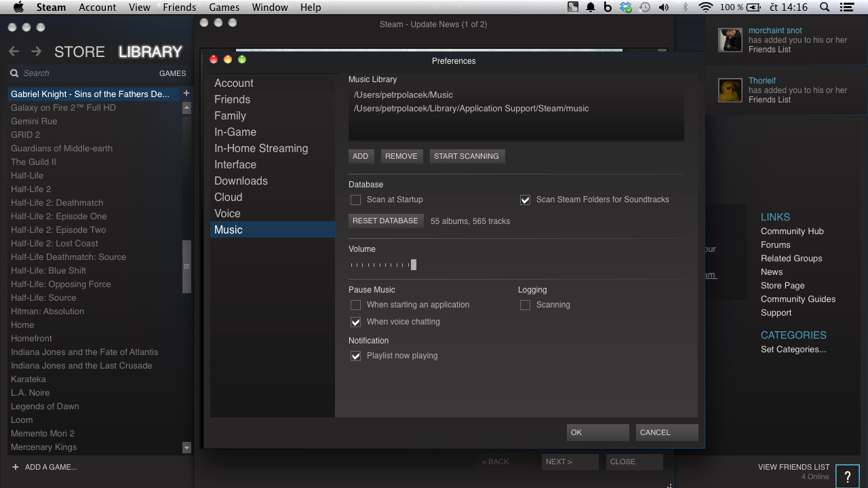Open the help question mark icon
The height and width of the screenshot is (488, 868).
[848, 476]
